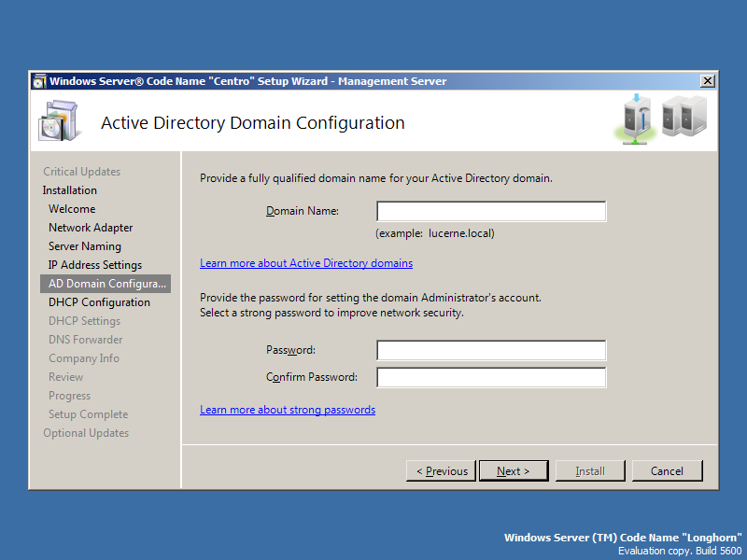Focus the Domain Name text field
The width and height of the screenshot is (747, 560).
click(x=491, y=211)
